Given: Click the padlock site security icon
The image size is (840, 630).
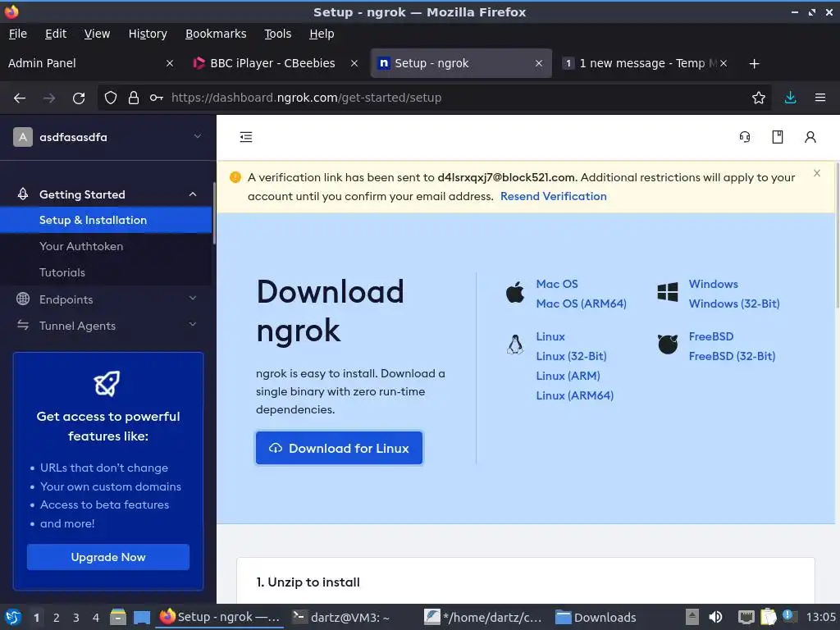Looking at the screenshot, I should coord(134,98).
